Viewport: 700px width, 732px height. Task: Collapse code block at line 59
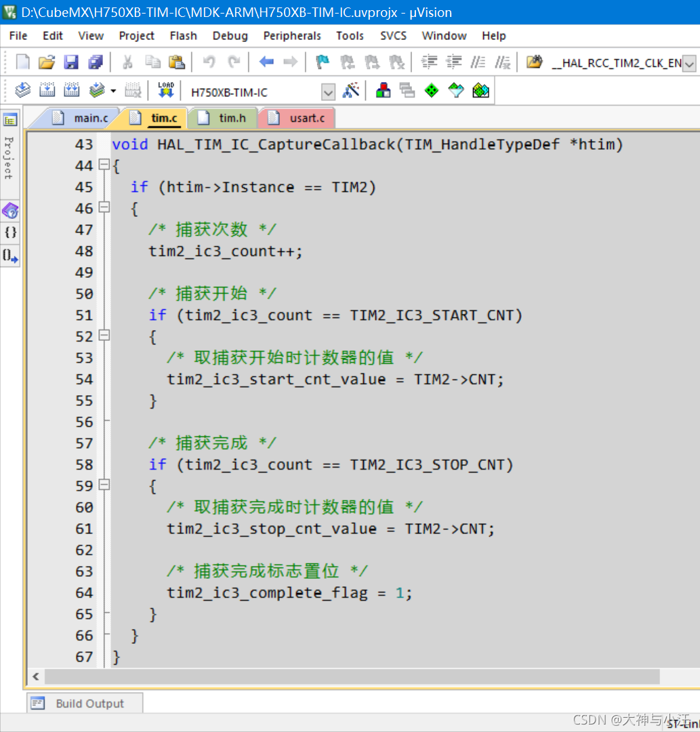[104, 485]
